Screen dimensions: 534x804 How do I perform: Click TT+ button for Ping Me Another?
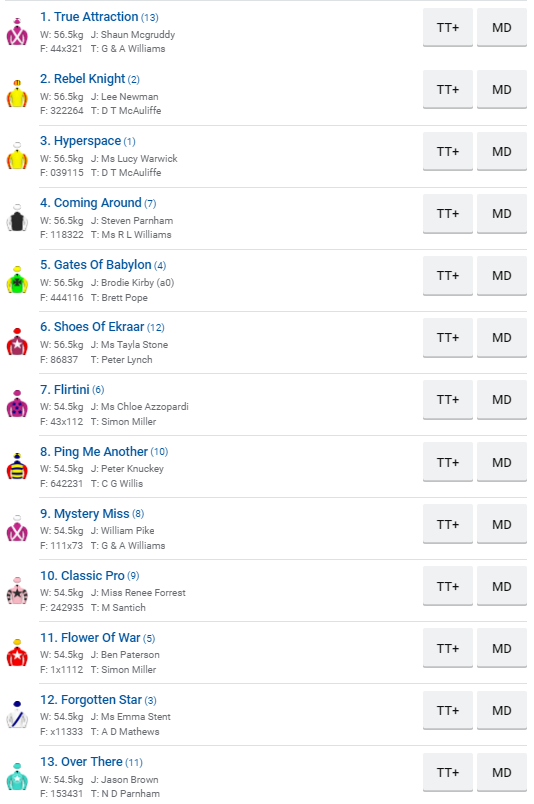[x=448, y=463]
